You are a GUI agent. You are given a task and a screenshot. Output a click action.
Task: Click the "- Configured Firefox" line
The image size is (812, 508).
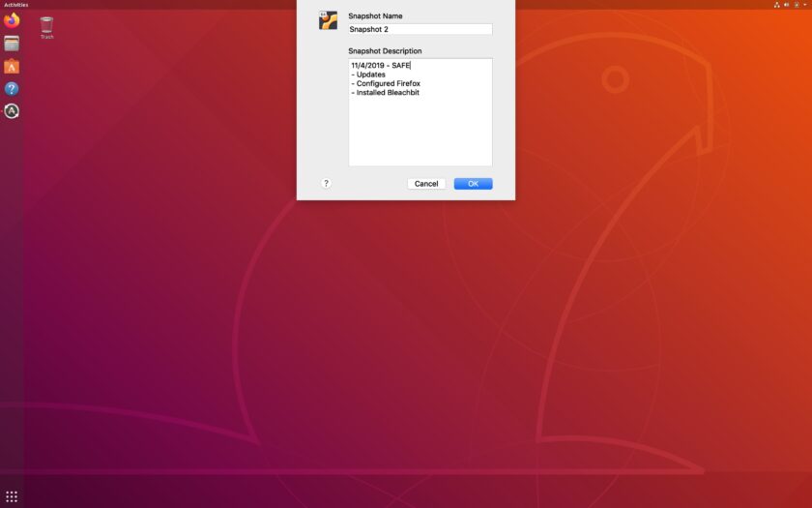(386, 83)
